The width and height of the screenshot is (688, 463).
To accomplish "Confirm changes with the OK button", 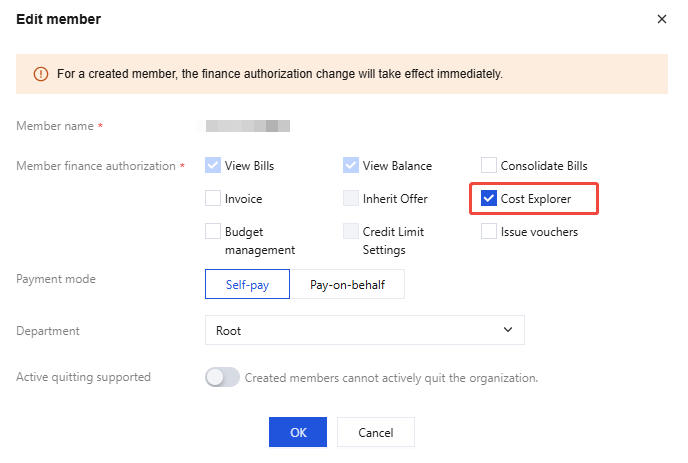I will pyautogui.click(x=298, y=432).
